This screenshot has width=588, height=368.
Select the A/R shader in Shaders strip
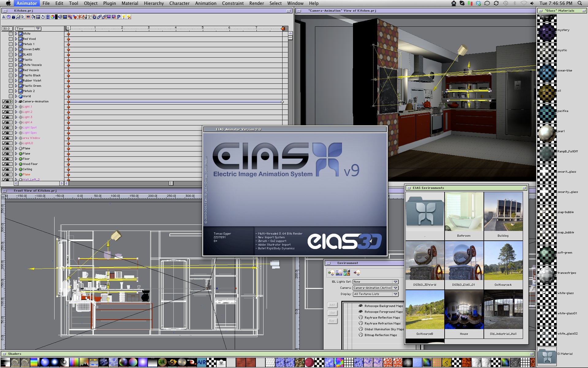201,362
